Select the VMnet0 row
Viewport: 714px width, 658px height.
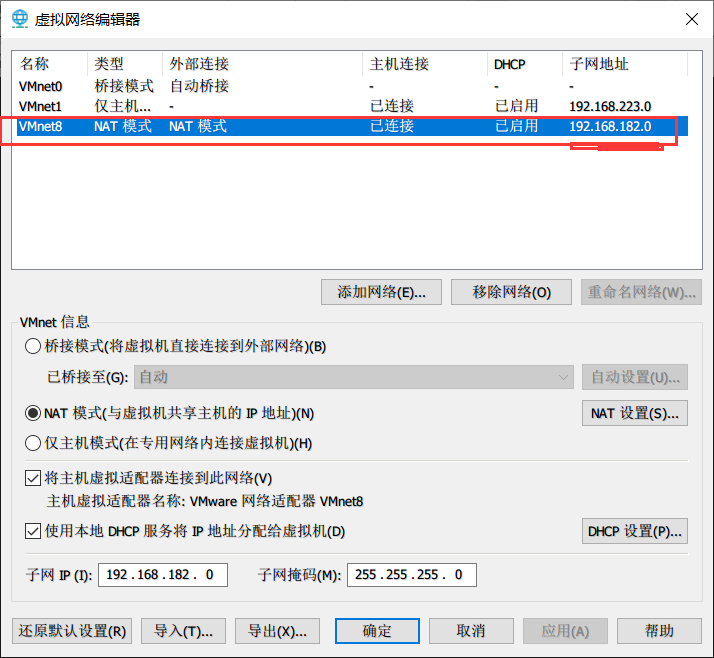352,86
